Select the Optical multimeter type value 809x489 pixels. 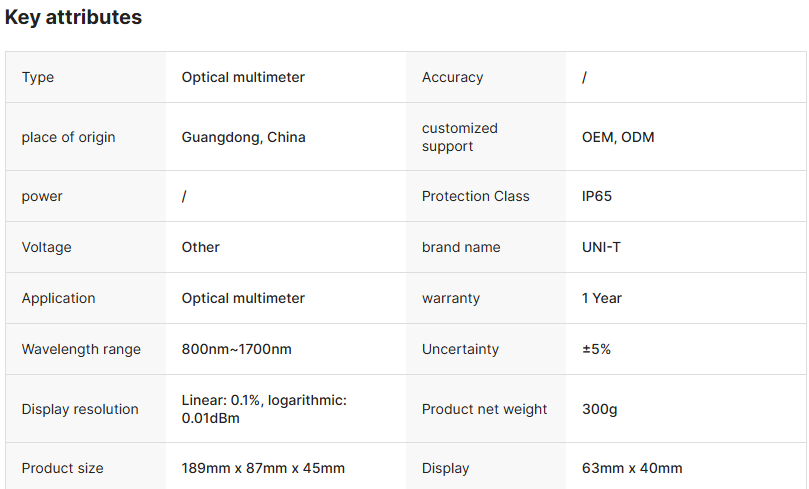(243, 77)
